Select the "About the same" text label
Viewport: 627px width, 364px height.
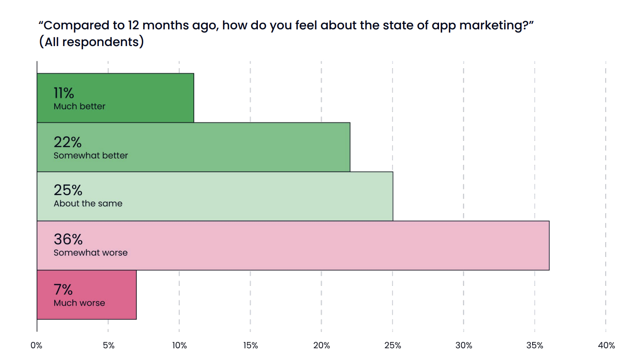point(88,204)
